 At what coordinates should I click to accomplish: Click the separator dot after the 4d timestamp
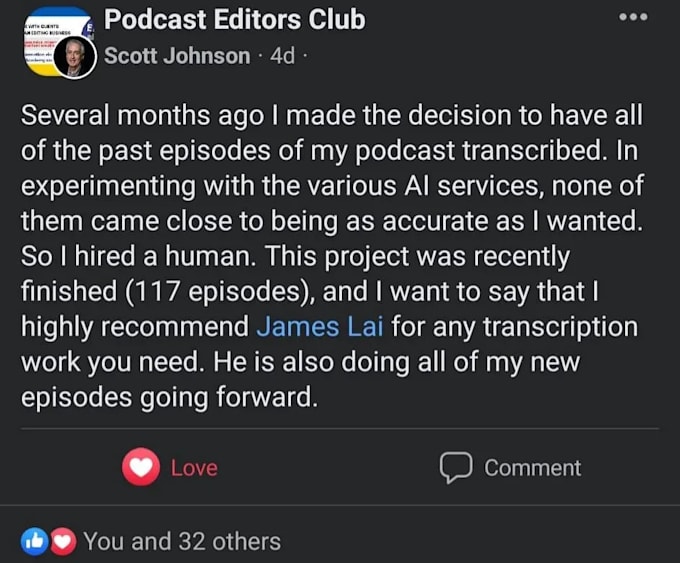(304, 56)
